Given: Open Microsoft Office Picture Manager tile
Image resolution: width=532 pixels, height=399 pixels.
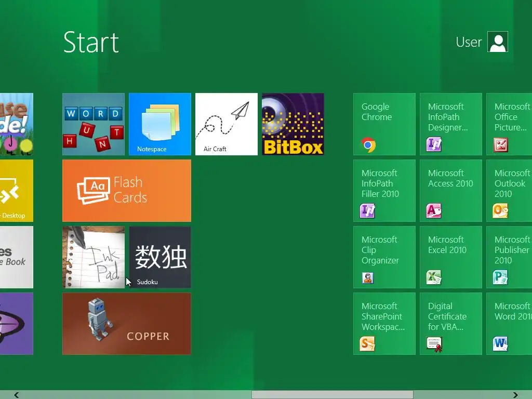Looking at the screenshot, I should click(509, 124).
